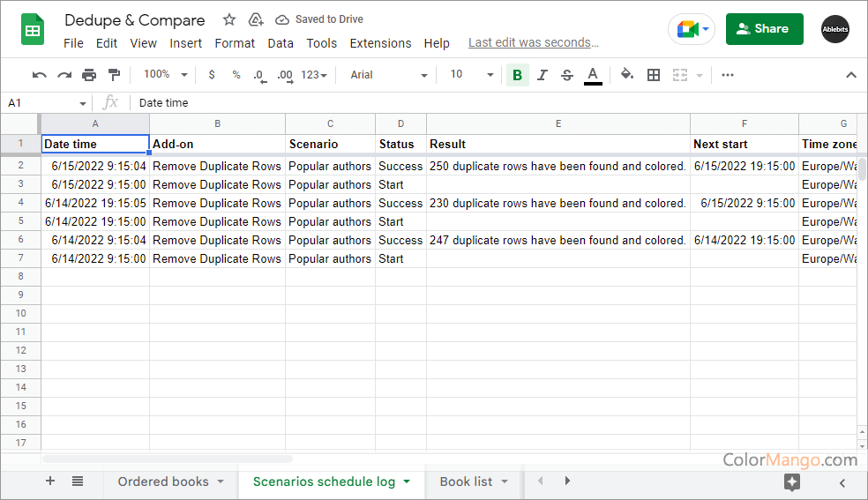Open the Extensions menu
Screen dimensions: 868x500
[x=380, y=43]
